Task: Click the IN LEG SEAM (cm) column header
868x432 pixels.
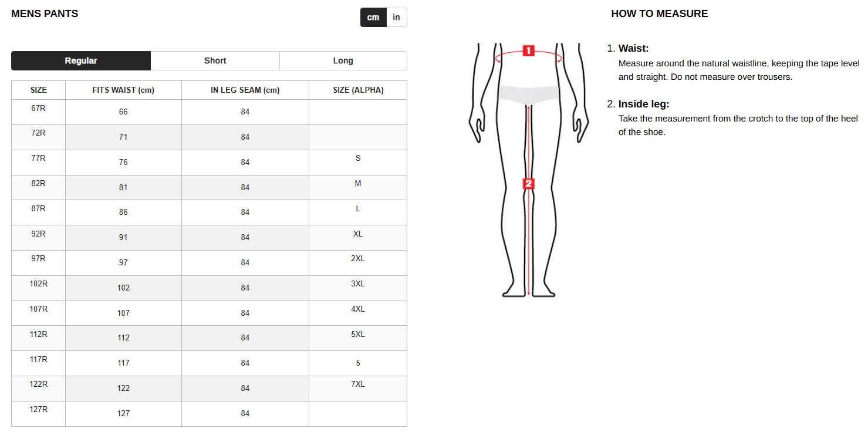Action: point(245,90)
